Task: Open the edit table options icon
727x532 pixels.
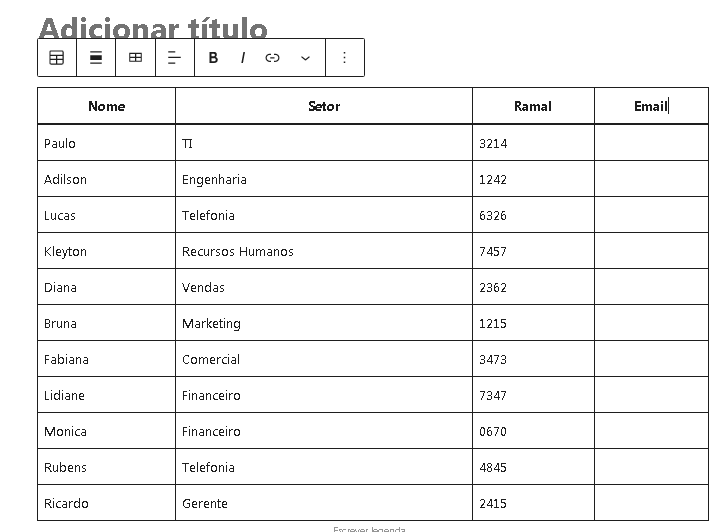Action: [135, 58]
